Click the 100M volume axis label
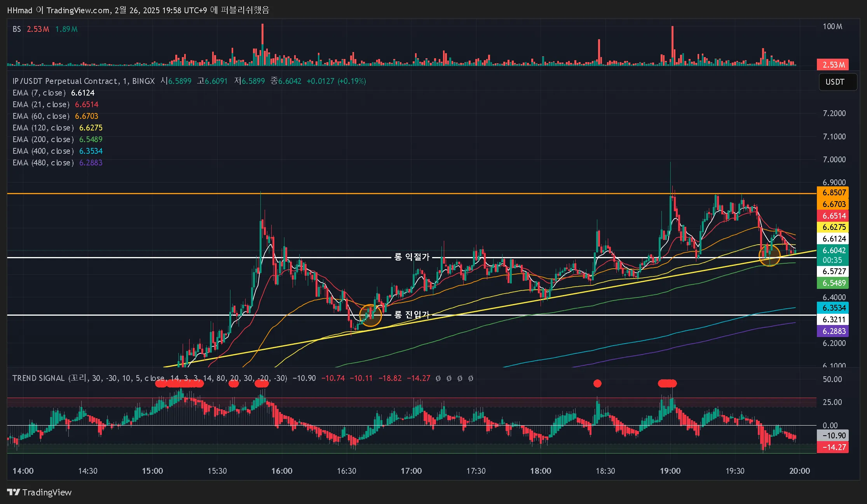This screenshot has width=867, height=504. click(x=832, y=26)
